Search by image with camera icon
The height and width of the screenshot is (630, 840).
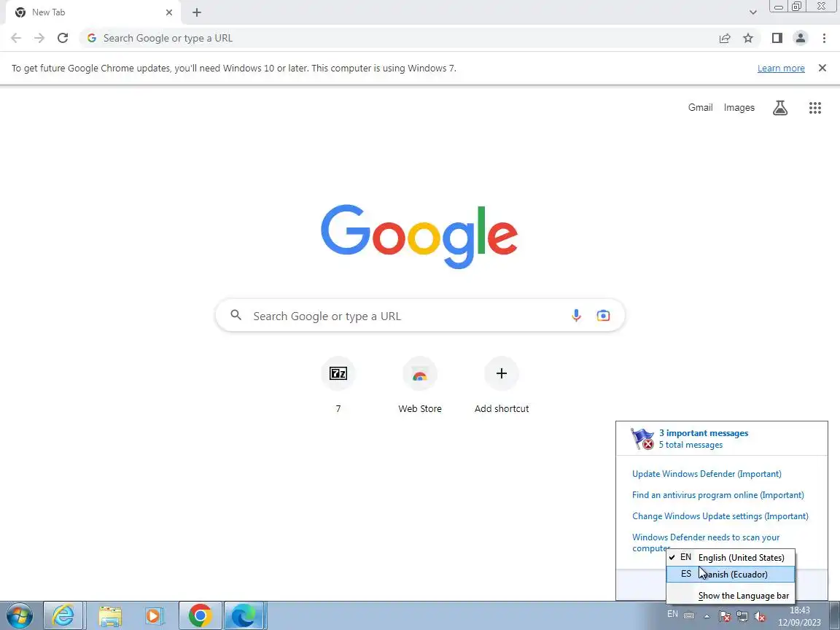(x=603, y=316)
